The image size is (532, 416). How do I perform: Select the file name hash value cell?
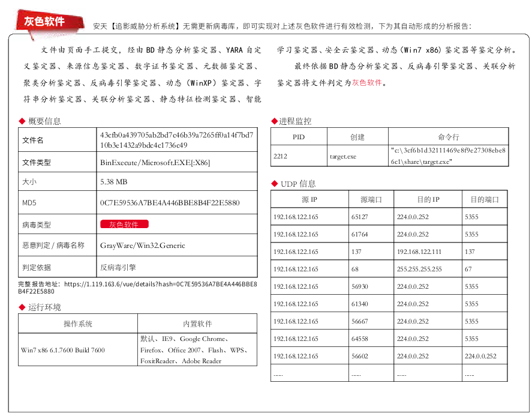click(177, 140)
